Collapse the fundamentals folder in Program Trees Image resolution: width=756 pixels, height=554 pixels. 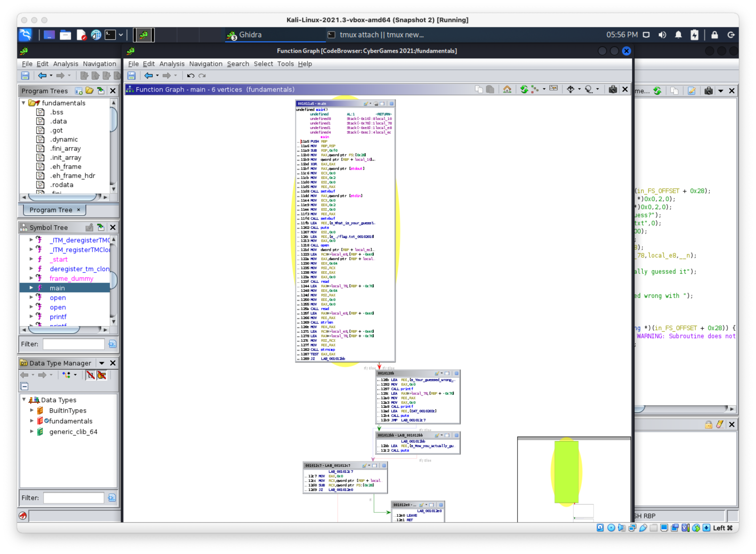click(x=23, y=103)
